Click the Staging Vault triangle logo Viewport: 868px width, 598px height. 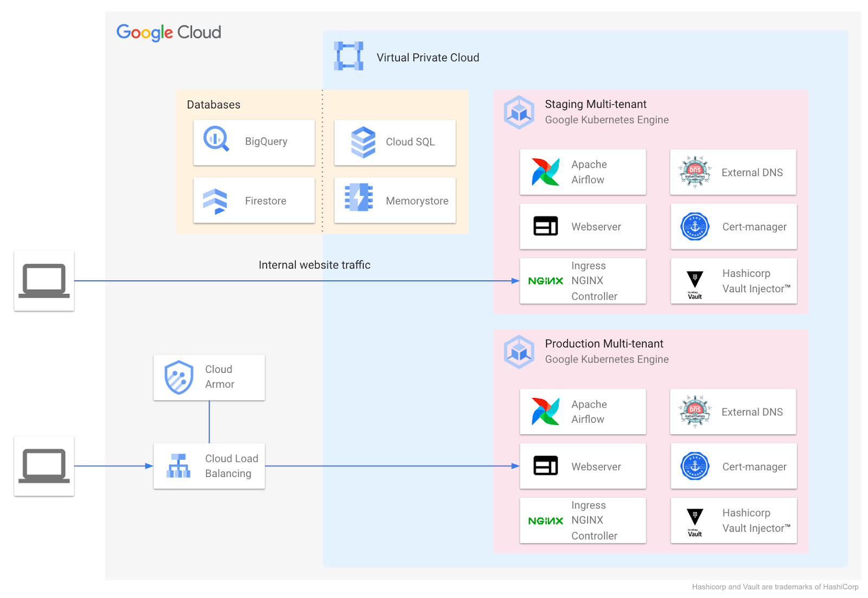695,284
